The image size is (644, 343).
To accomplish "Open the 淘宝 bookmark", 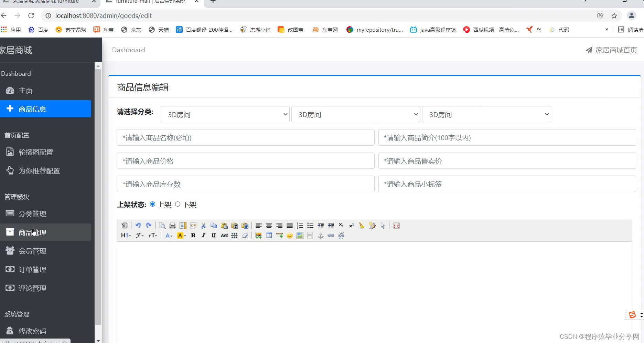I will 104,30.
